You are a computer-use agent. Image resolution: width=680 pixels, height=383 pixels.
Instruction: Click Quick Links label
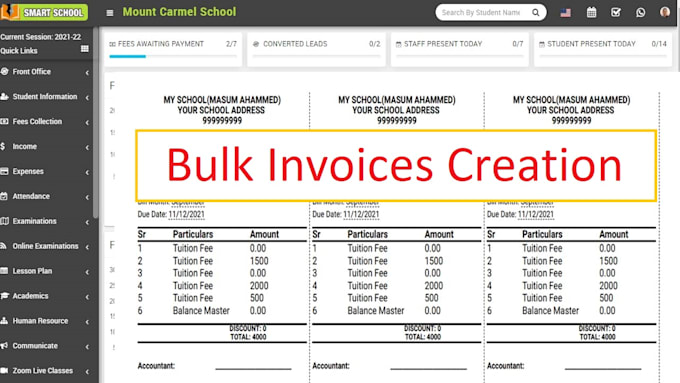pyautogui.click(x=19, y=51)
